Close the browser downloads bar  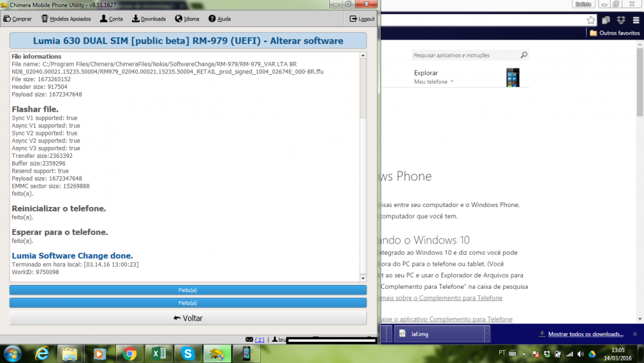click(x=635, y=334)
